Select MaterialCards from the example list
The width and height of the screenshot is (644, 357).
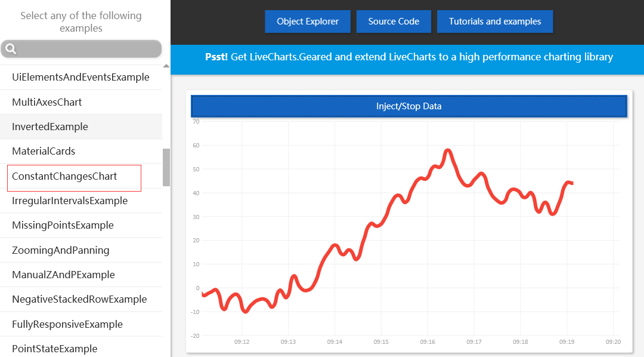pyautogui.click(x=44, y=150)
